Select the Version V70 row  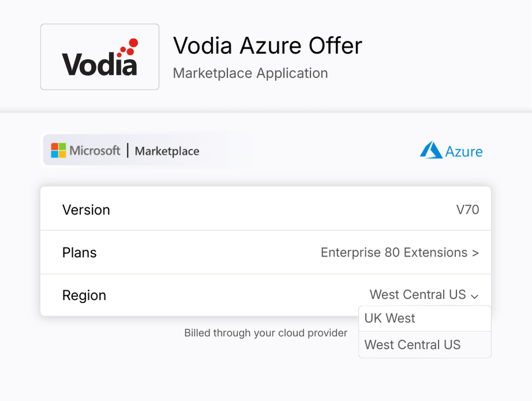tap(266, 209)
